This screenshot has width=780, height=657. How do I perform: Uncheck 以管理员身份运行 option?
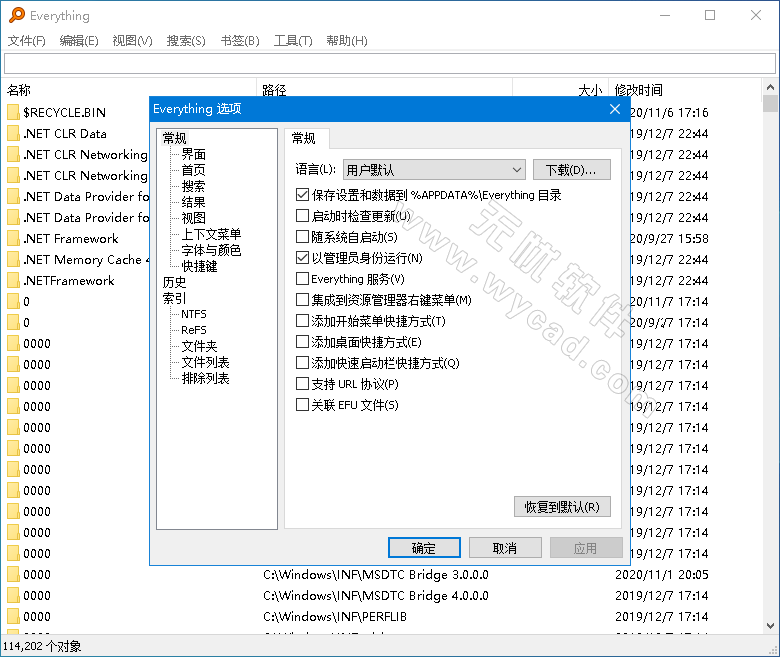point(303,258)
